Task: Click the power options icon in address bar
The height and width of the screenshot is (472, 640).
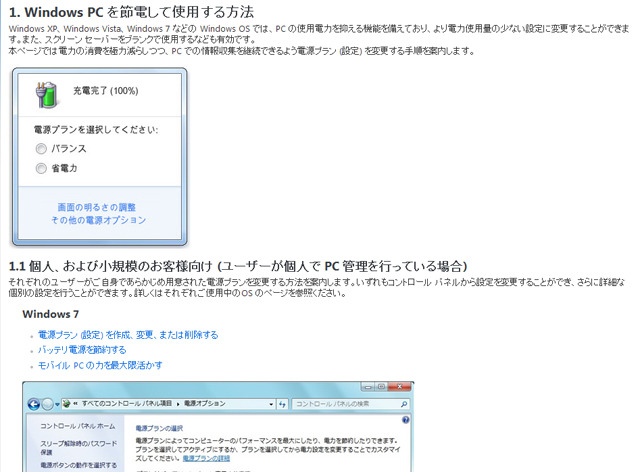Action: coord(67,404)
